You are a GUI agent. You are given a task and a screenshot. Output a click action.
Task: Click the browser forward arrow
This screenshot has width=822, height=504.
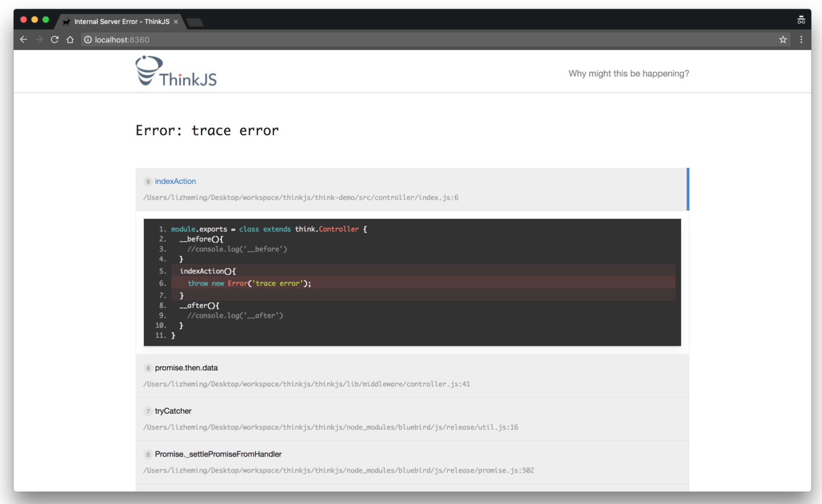39,40
